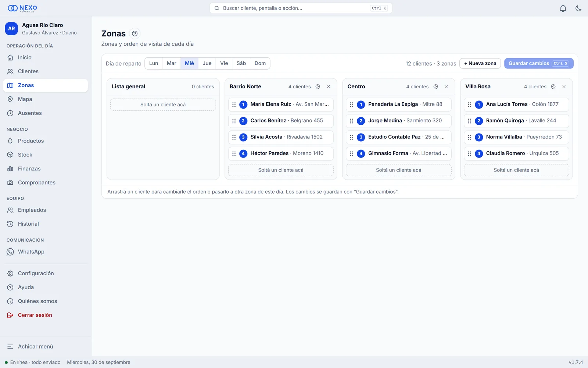Click Cerrar sesión to log out
588x368 pixels.
pyautogui.click(x=46, y=315)
